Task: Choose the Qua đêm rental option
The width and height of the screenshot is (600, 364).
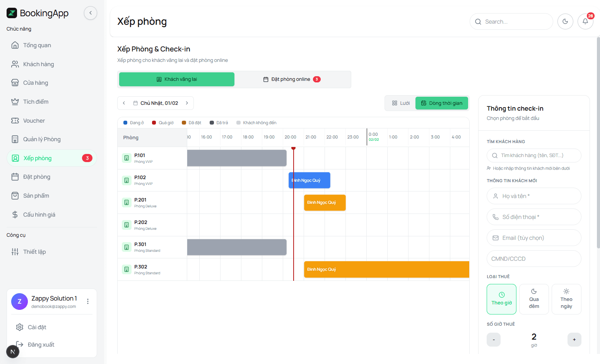Action: [x=534, y=299]
